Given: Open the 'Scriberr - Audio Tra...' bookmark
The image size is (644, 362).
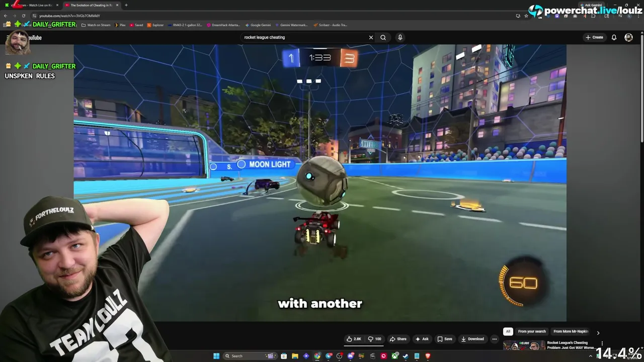Looking at the screenshot, I should coord(330,25).
